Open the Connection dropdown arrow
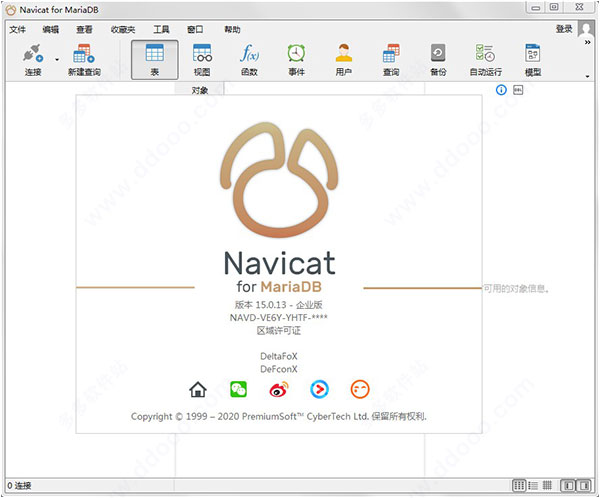 click(57, 60)
